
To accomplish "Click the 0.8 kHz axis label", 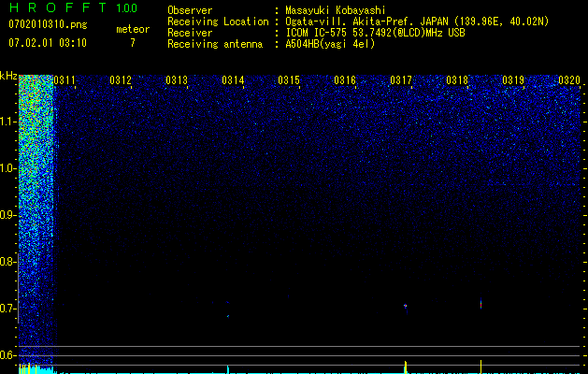I will click(7, 262).
